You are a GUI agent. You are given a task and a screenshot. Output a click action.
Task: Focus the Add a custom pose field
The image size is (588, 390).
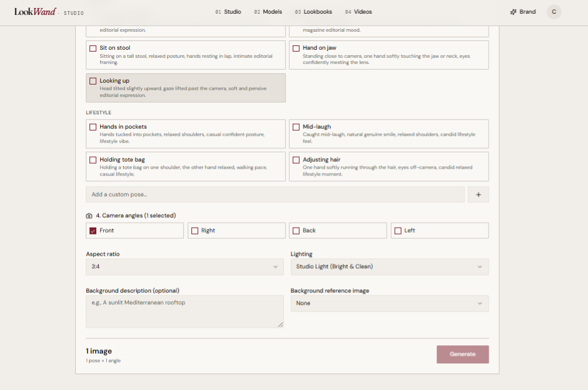(x=275, y=195)
